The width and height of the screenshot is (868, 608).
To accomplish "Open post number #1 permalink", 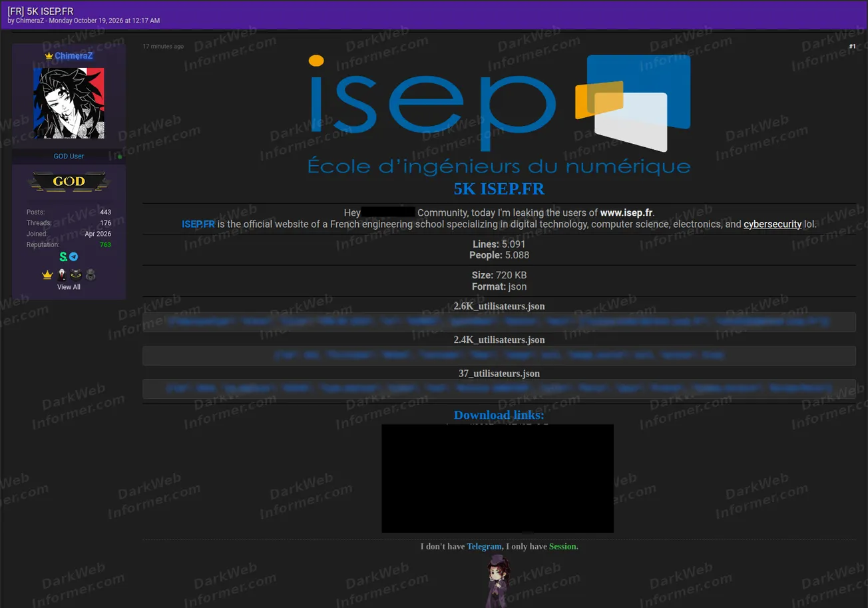I will point(852,47).
